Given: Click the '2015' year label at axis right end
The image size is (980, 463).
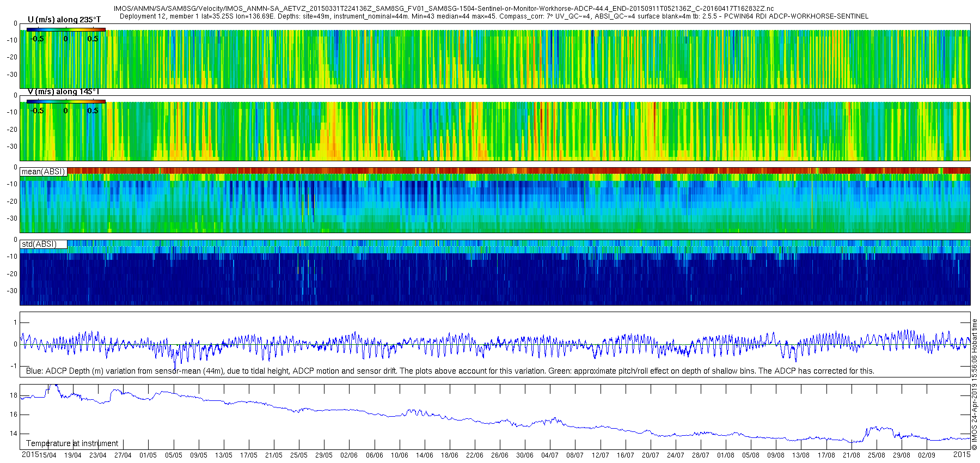Looking at the screenshot, I should (x=962, y=454).
